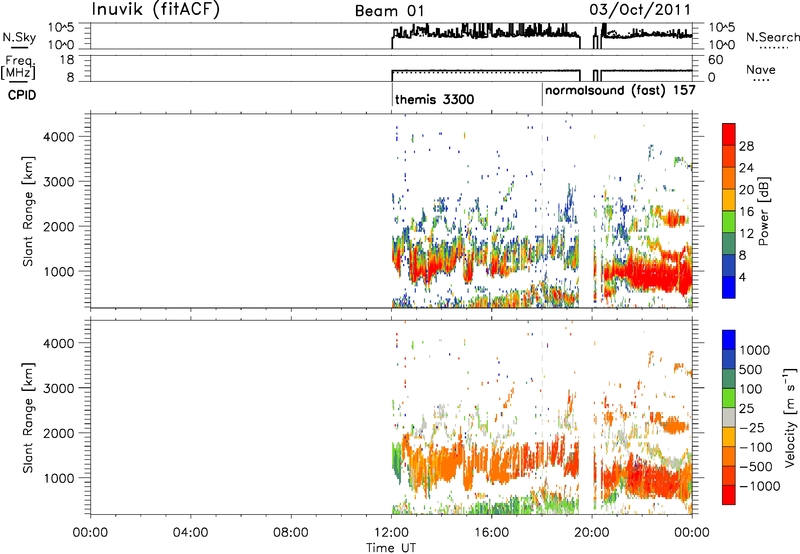The image size is (800, 554).
Task: Click the gray -25 to 25 Velocity colorbar segment
Action: pyautogui.click(x=729, y=417)
